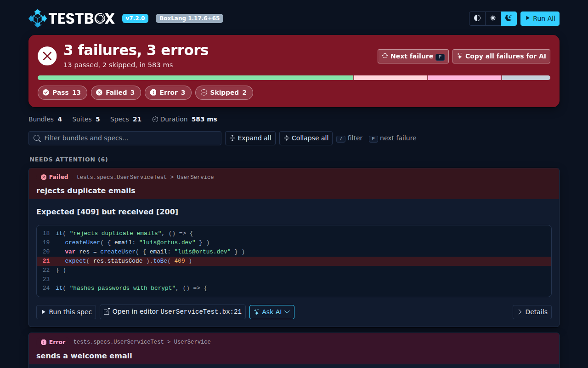Screen dimensions: 588x368
Task: Click the green passed segment of progress bar
Action: tap(196, 78)
